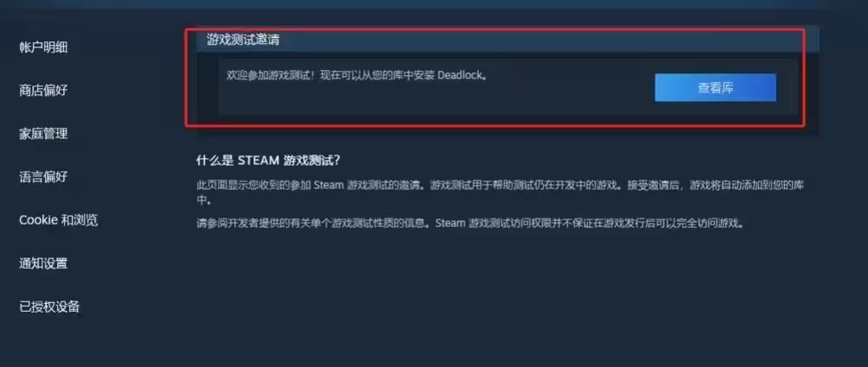This screenshot has width=868, height=367.
Task: Click the paragraph beginning 请参阅开发者提供的
Action: (469, 224)
